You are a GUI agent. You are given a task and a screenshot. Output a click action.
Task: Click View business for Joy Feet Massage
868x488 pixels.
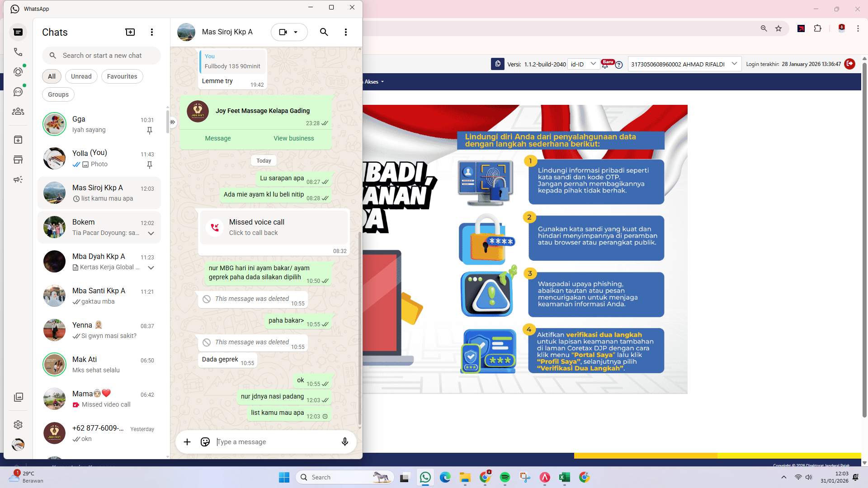point(293,138)
